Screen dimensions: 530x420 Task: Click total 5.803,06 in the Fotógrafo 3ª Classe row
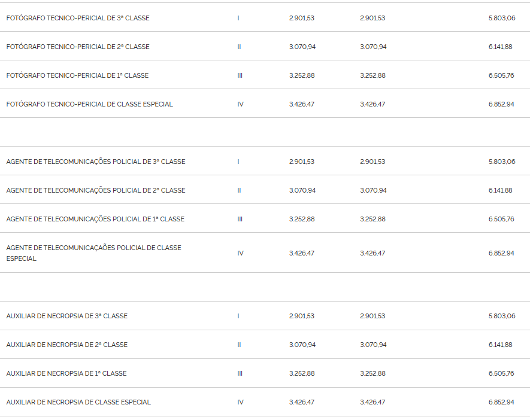click(x=502, y=18)
